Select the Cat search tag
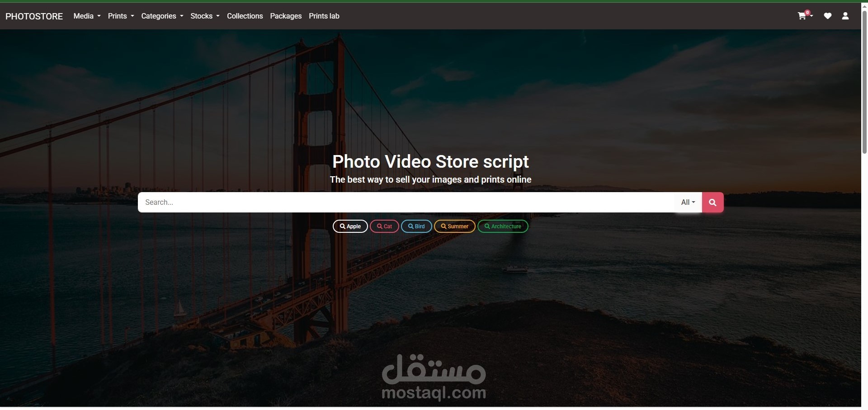 pos(384,226)
